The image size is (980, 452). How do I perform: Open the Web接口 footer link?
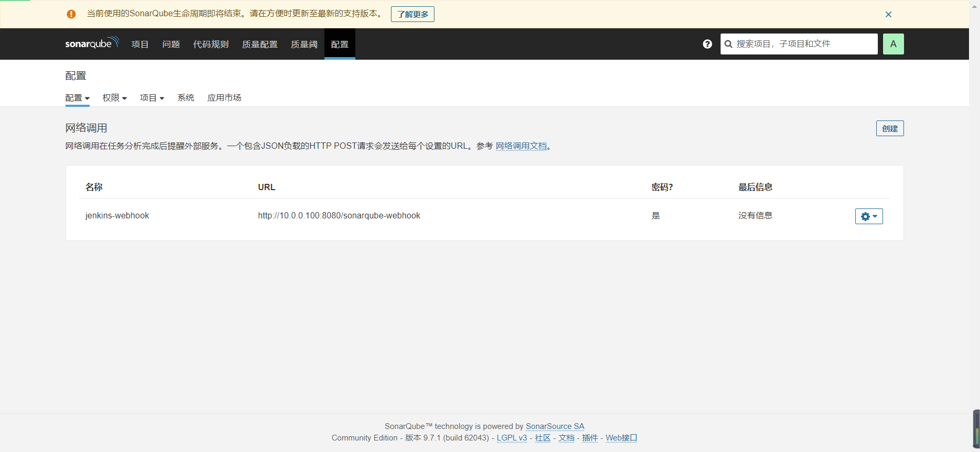tap(622, 438)
